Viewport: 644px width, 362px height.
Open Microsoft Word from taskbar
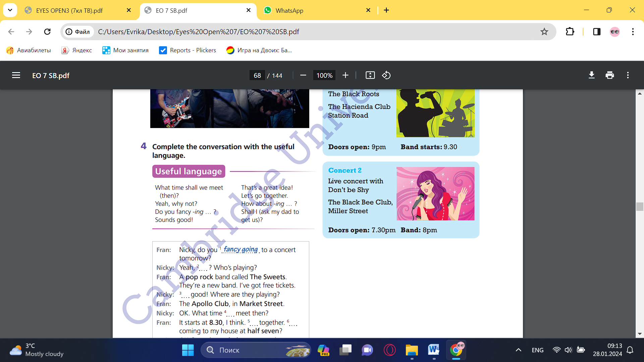pos(434,350)
